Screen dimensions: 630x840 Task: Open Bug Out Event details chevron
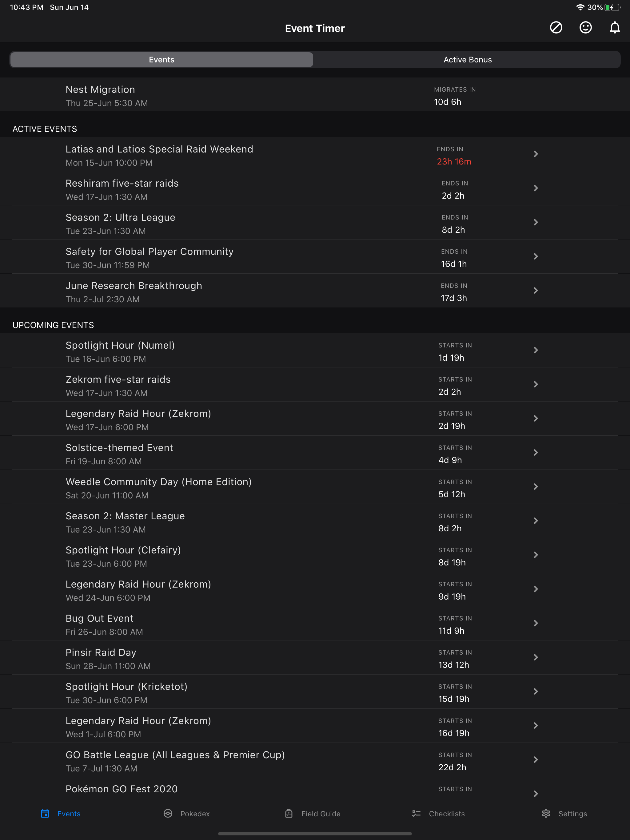[536, 623]
